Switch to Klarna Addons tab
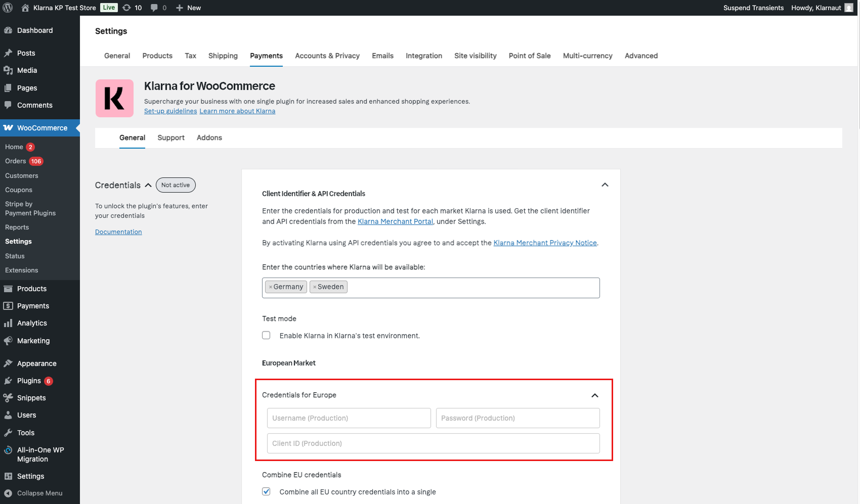The image size is (860, 504). (209, 138)
